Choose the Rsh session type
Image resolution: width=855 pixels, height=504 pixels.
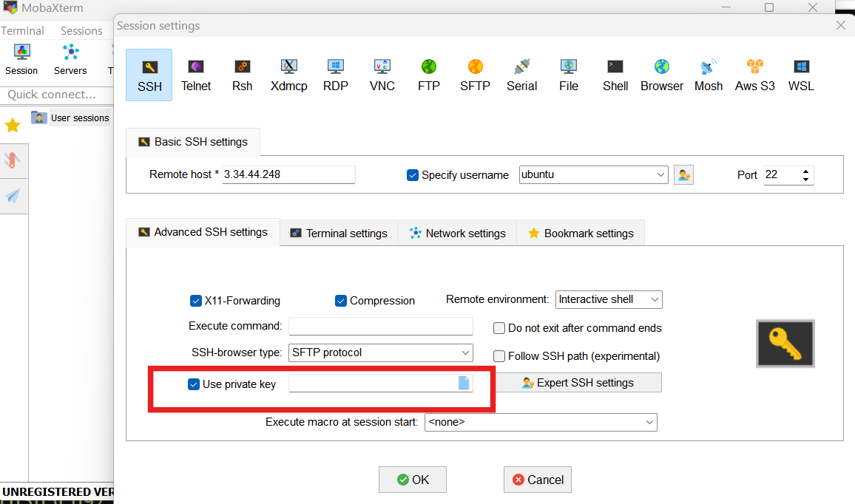[242, 75]
